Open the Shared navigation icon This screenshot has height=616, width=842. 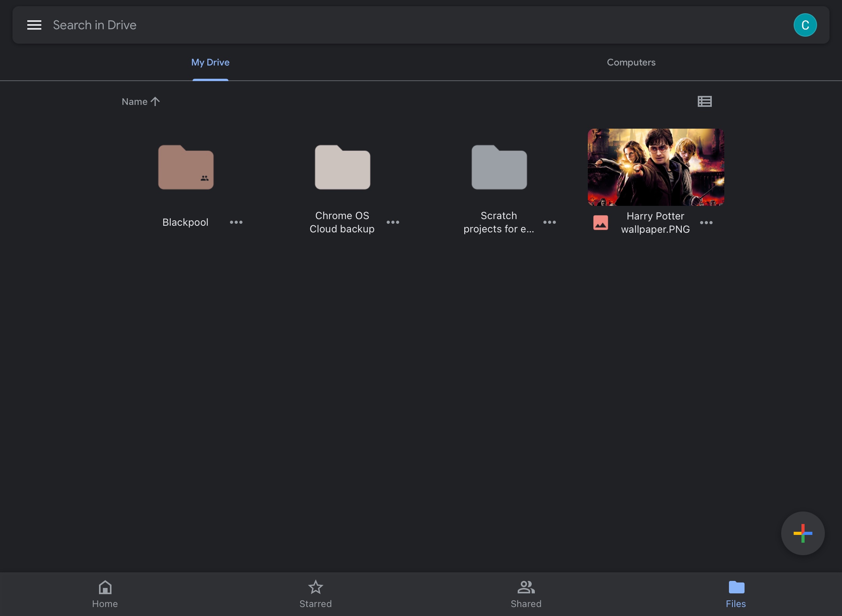tap(526, 593)
